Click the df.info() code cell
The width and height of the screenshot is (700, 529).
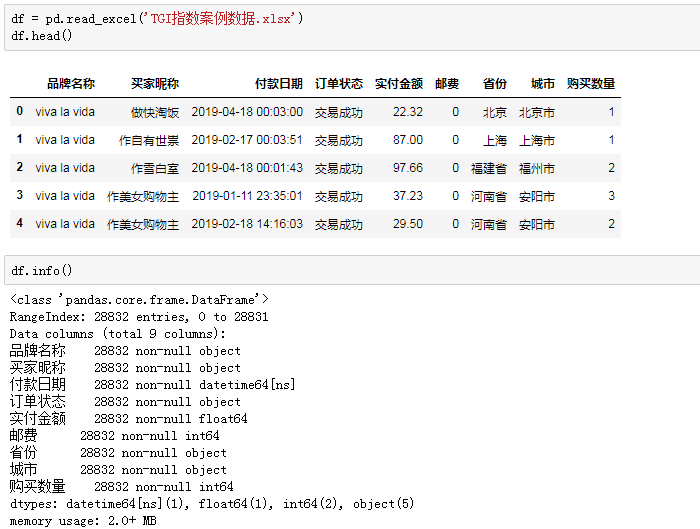click(350, 271)
